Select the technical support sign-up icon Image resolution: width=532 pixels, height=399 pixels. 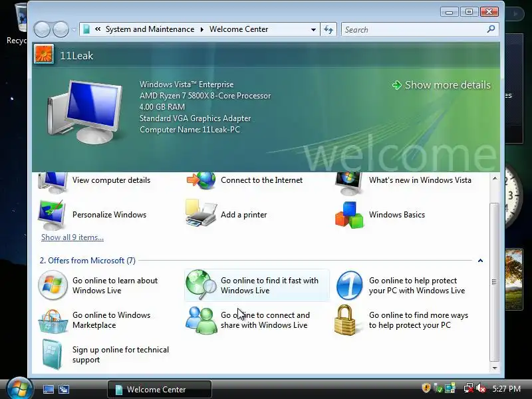(x=53, y=354)
